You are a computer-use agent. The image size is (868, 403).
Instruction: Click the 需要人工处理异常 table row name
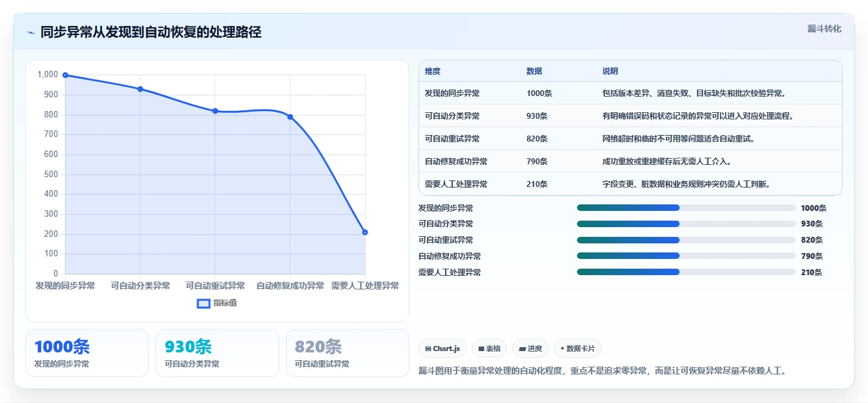point(456,184)
